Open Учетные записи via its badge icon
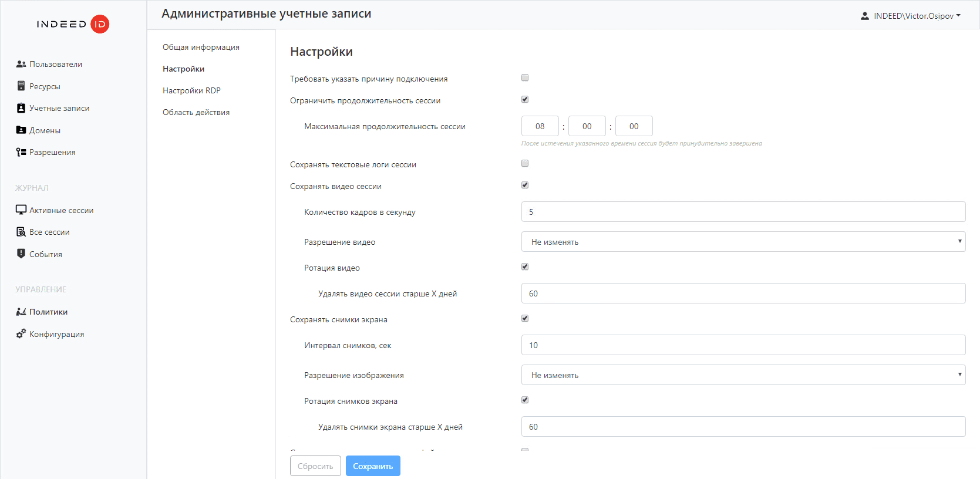Viewport: 980px width, 479px height. (21, 108)
